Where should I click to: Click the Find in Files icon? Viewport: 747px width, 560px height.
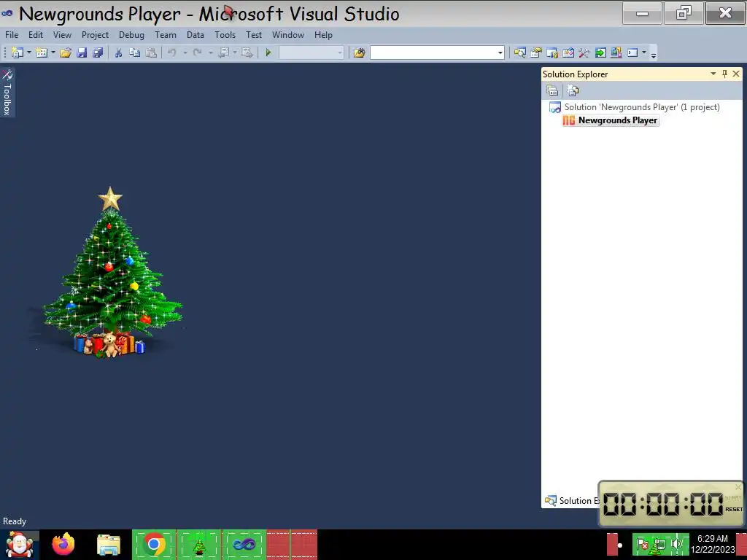[x=359, y=52]
